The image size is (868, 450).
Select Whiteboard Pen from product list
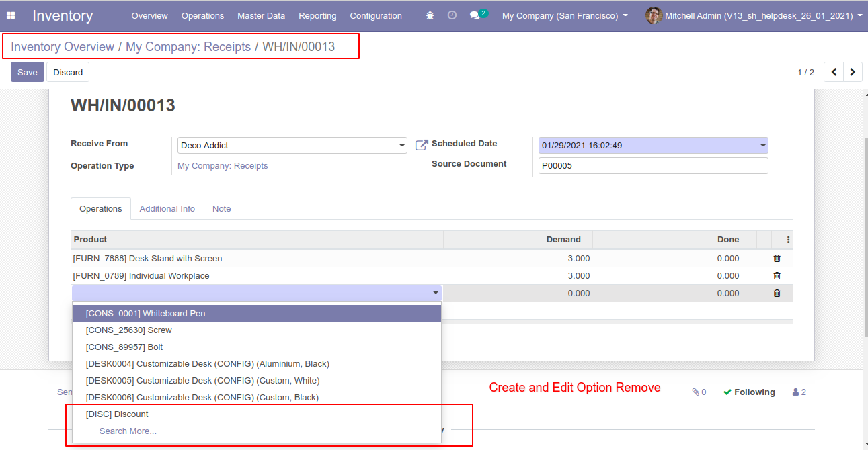point(146,314)
